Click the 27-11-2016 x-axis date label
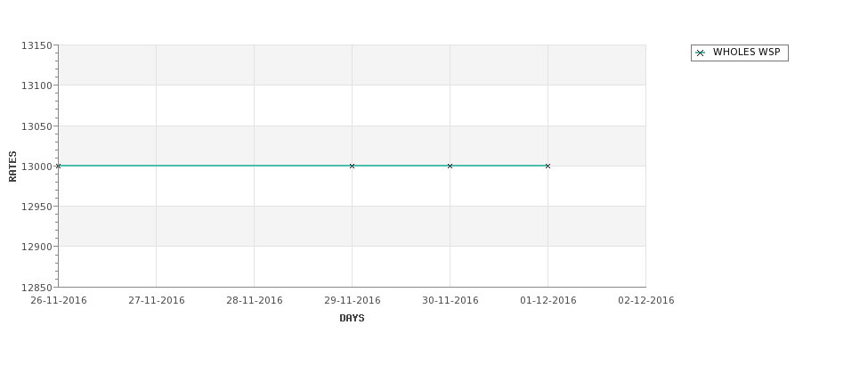 click(157, 301)
